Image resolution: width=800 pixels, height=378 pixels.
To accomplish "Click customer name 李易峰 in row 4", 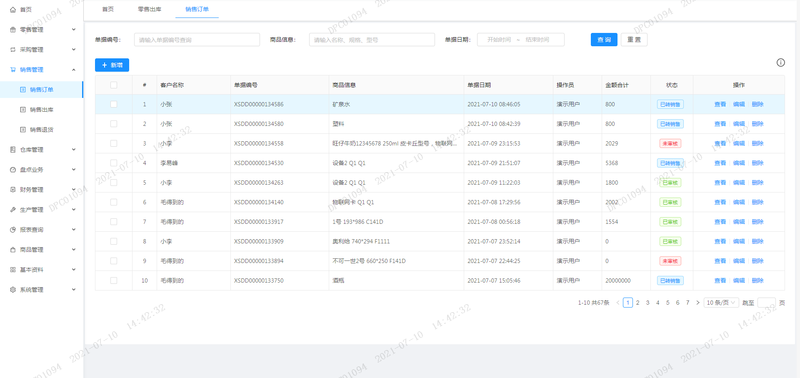I will pyautogui.click(x=168, y=163).
